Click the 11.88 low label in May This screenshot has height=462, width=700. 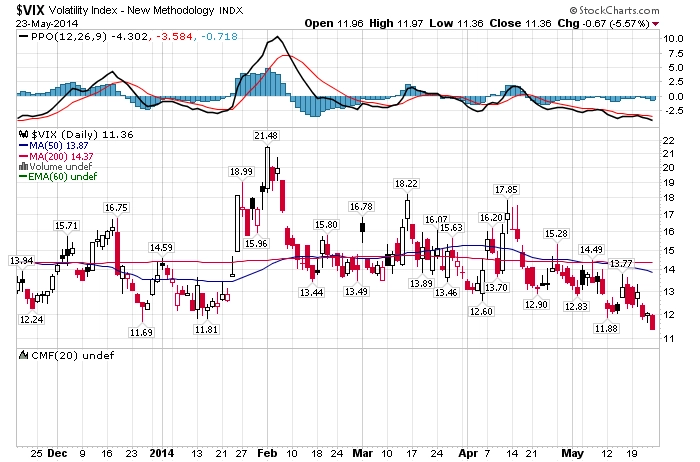coord(606,329)
